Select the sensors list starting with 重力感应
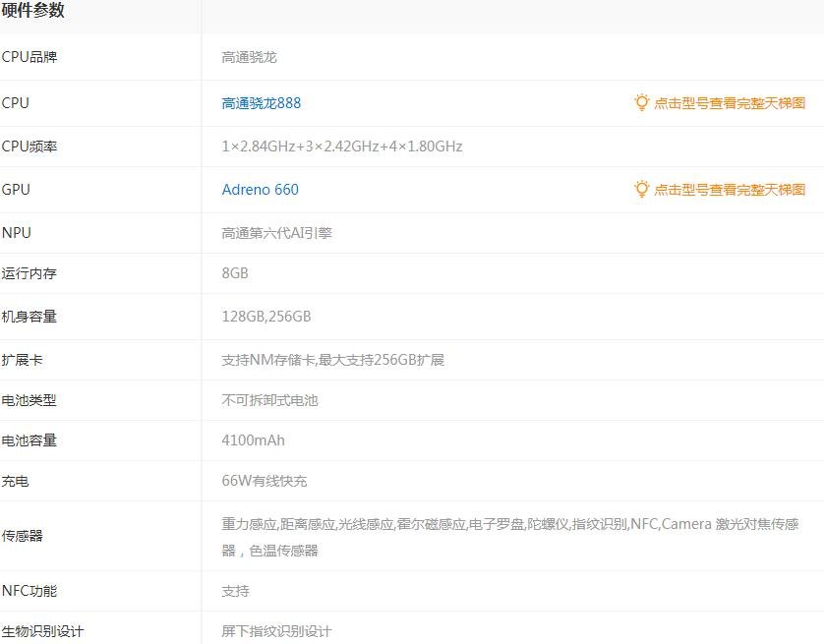 click(509, 537)
